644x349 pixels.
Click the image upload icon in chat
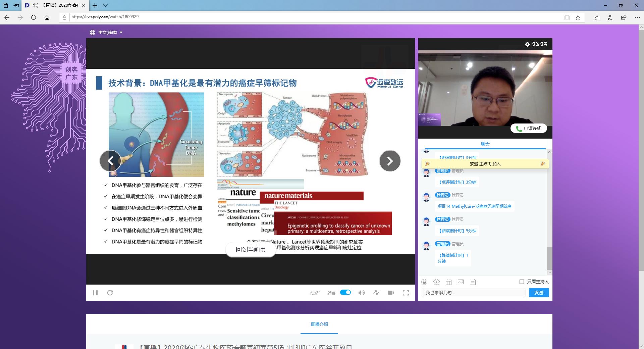coord(461,282)
